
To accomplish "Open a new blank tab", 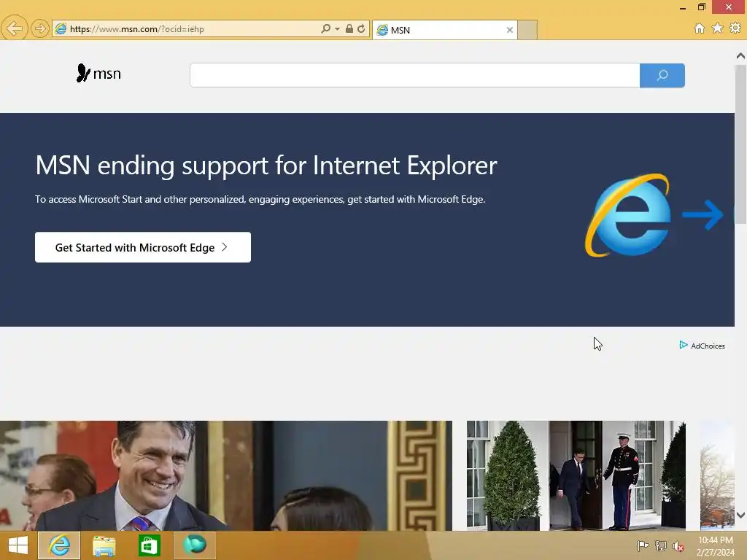I will click(x=527, y=30).
